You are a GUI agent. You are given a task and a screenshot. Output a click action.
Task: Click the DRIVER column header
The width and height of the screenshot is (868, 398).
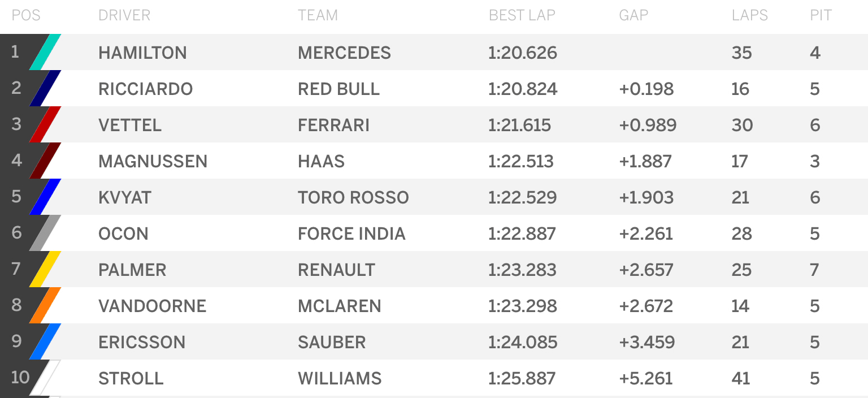pos(124,15)
